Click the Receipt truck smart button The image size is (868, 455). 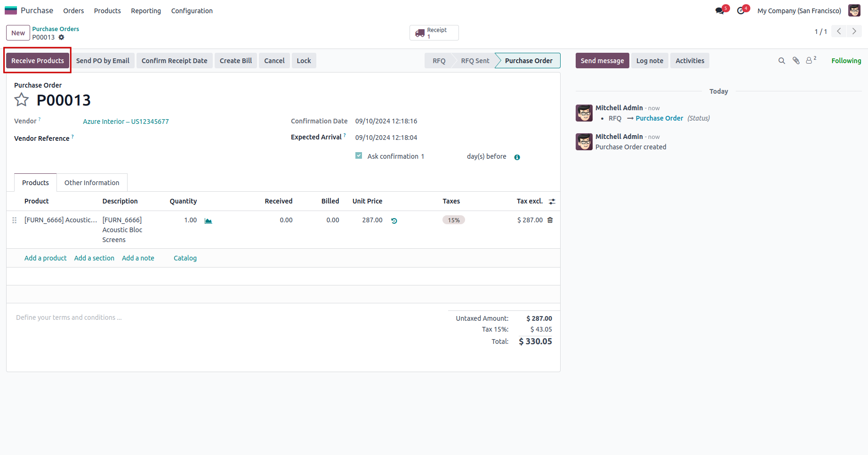(x=434, y=33)
